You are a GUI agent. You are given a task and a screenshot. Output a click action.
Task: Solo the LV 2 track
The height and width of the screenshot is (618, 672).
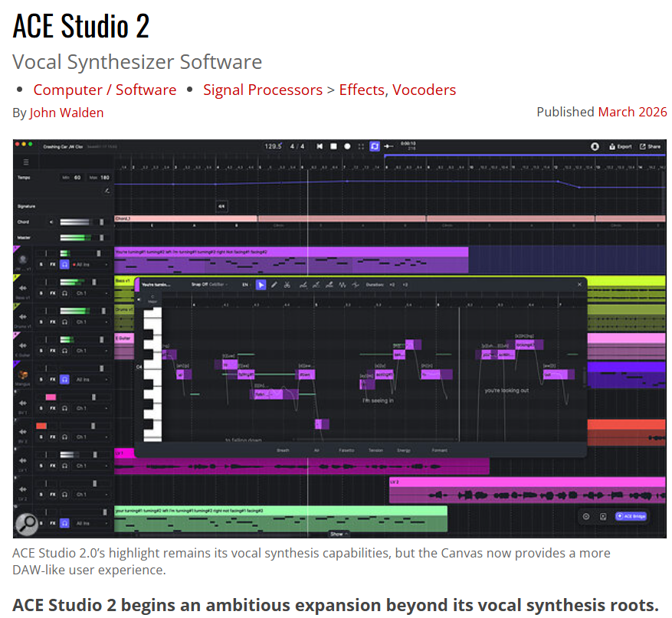pos(41,494)
